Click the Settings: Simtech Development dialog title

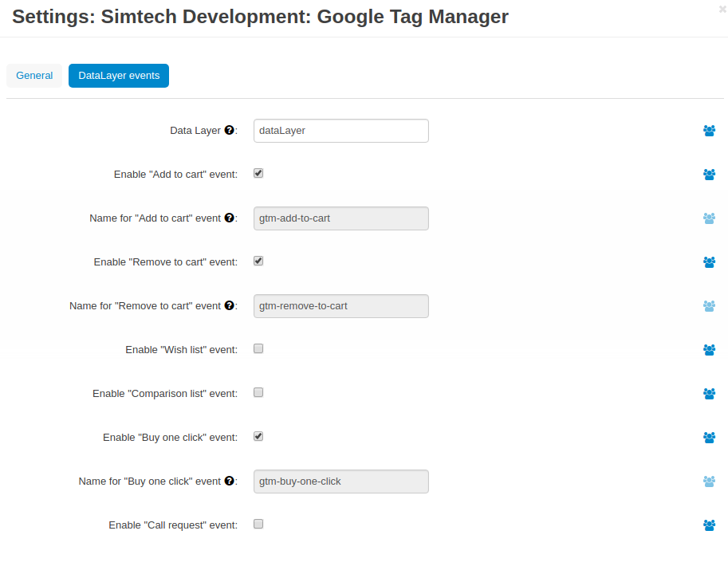(x=260, y=17)
